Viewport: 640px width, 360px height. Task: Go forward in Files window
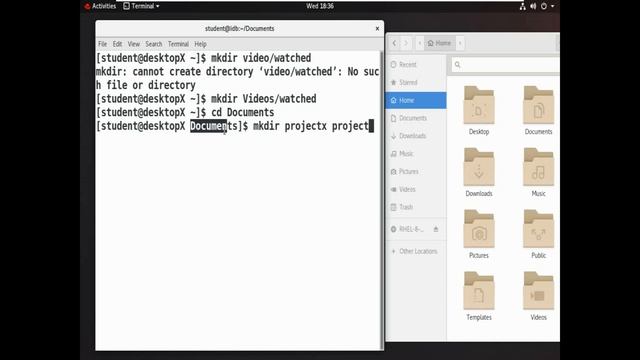point(406,43)
